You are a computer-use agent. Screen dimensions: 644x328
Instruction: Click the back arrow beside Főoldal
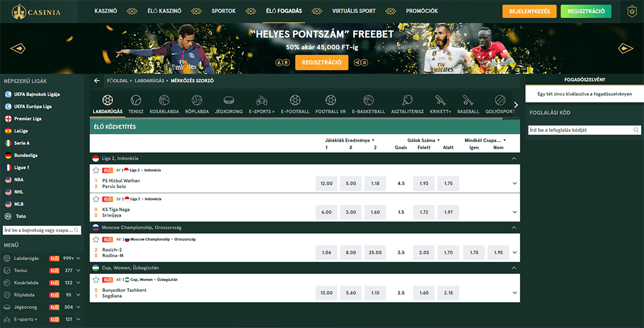point(97,81)
